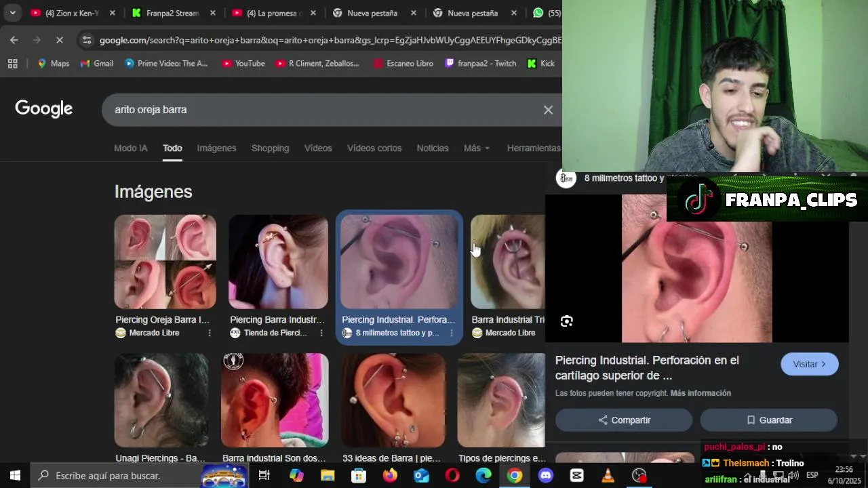Open the 33 ideas de Barra image result
868x488 pixels.
393,400
